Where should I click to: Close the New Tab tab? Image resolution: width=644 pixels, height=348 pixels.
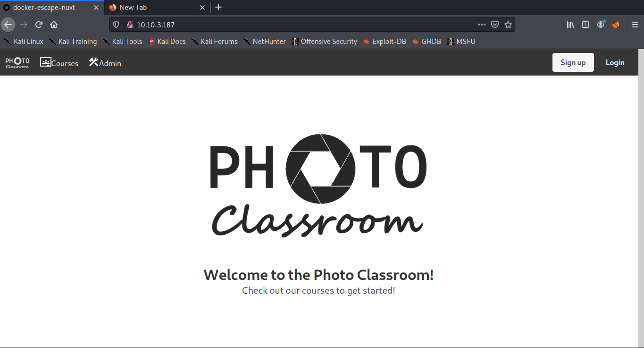[x=202, y=8]
